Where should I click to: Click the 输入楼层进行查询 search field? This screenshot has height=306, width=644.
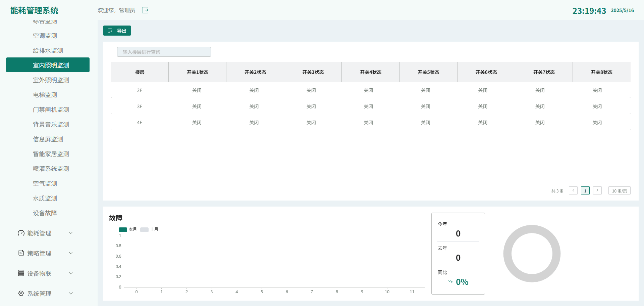(164, 52)
